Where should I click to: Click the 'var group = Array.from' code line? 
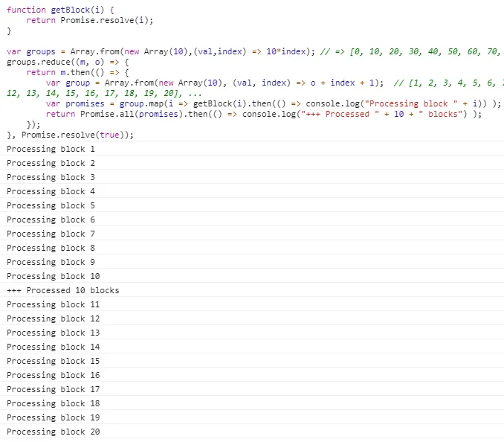(275, 83)
